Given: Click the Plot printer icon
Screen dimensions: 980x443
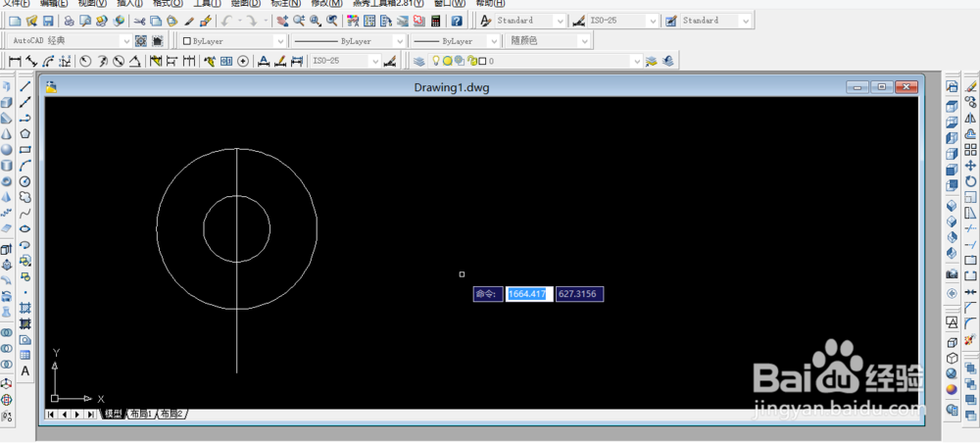Looking at the screenshot, I should (x=70, y=21).
